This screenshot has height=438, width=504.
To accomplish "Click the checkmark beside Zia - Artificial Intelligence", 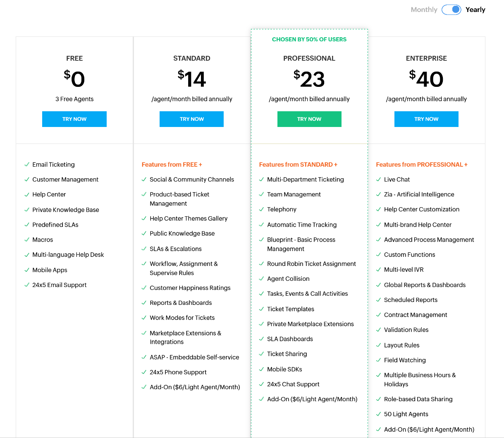I will tap(378, 194).
